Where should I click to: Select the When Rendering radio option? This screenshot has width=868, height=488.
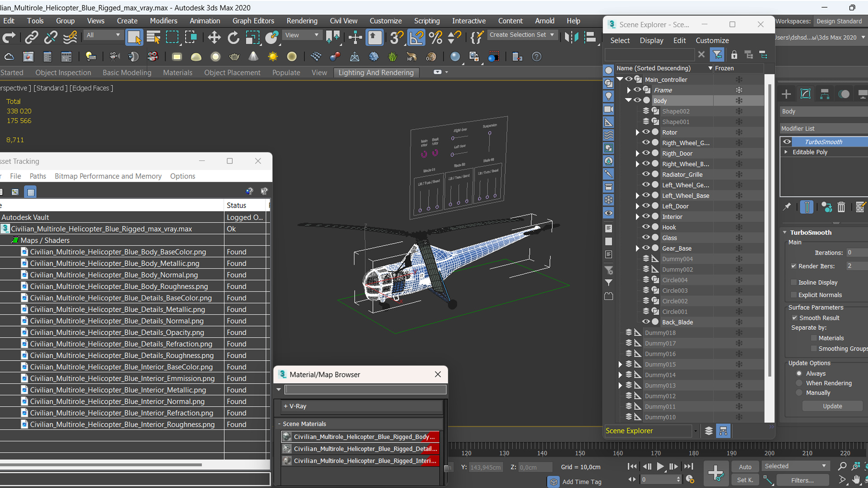click(799, 383)
